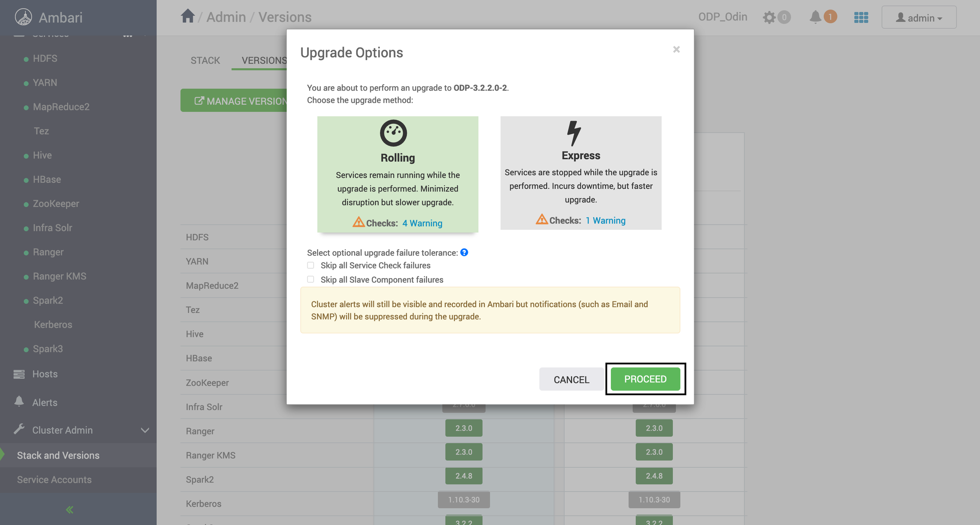Click the Cluster Admin wrench icon

tap(19, 429)
